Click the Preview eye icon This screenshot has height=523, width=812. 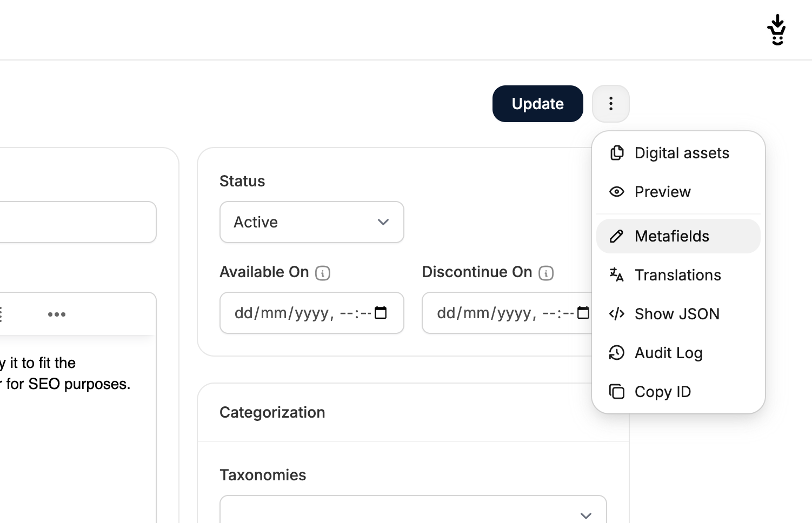point(617,192)
